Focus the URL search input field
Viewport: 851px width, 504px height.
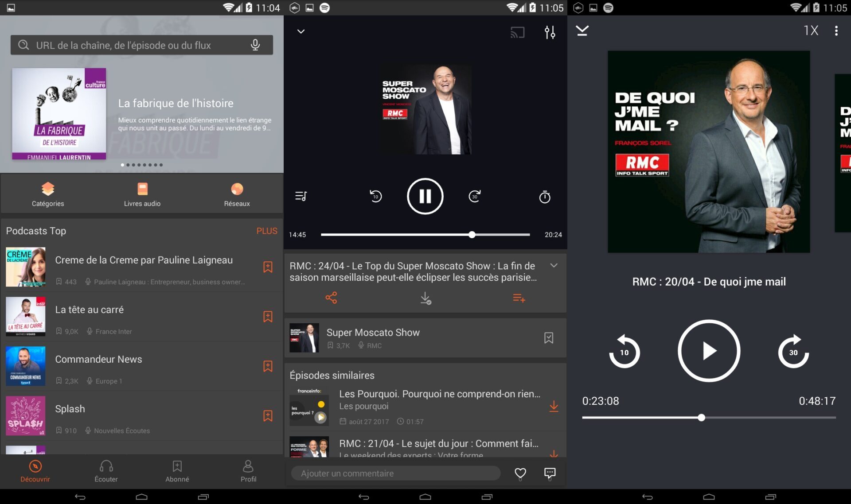(141, 45)
